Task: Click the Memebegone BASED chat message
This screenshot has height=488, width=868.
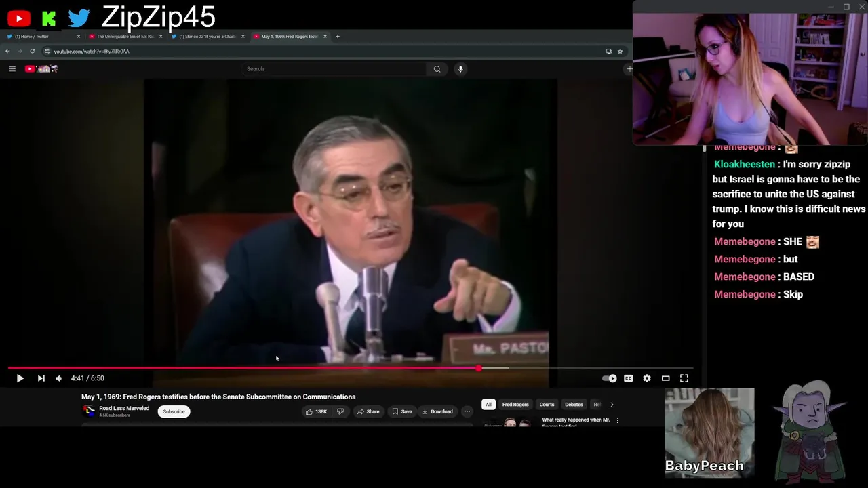Action: 764,277
